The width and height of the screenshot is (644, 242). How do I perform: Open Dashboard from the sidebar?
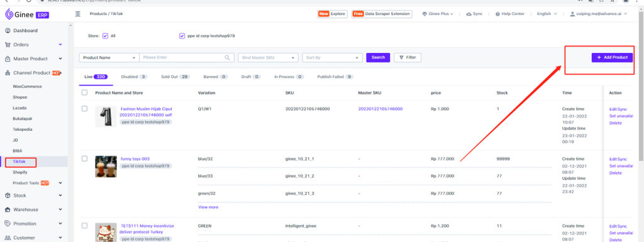25,31
